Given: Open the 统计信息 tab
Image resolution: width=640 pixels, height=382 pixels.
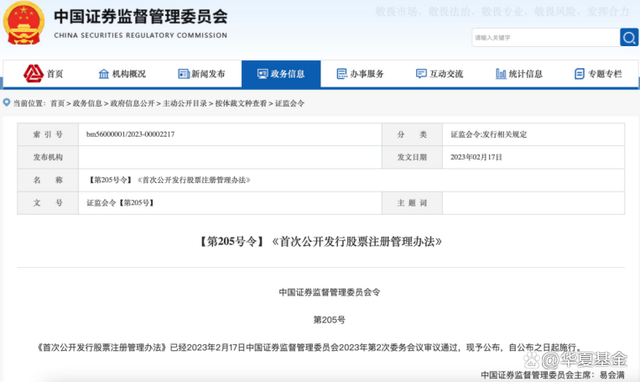Looking at the screenshot, I should point(519,74).
